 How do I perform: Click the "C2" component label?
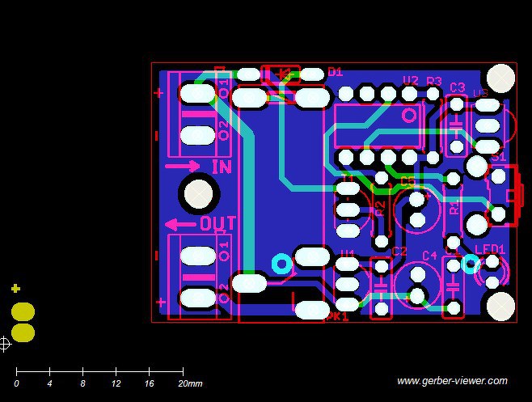pyautogui.click(x=399, y=252)
